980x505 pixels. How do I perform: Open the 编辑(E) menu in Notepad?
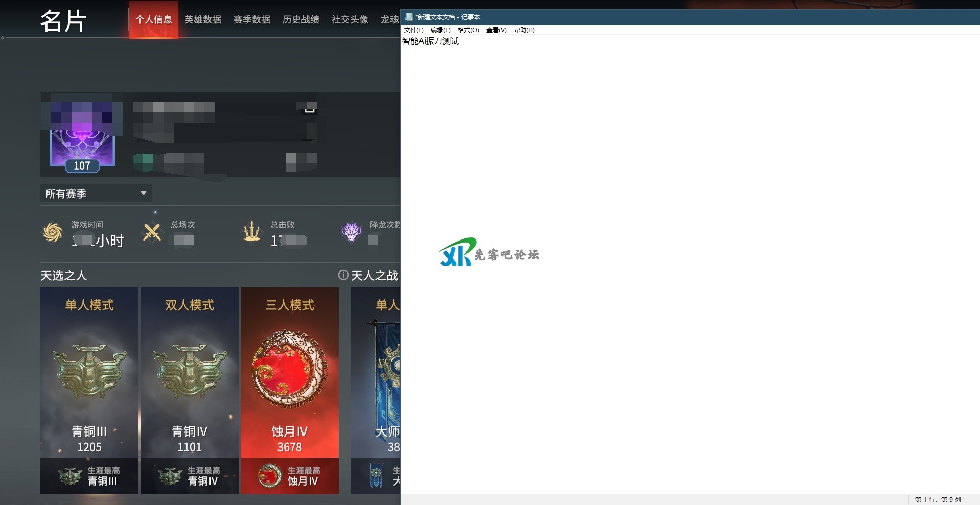[440, 30]
